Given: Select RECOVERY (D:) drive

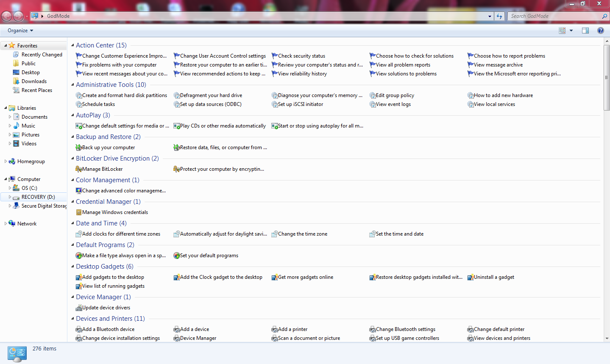Looking at the screenshot, I should 38,197.
